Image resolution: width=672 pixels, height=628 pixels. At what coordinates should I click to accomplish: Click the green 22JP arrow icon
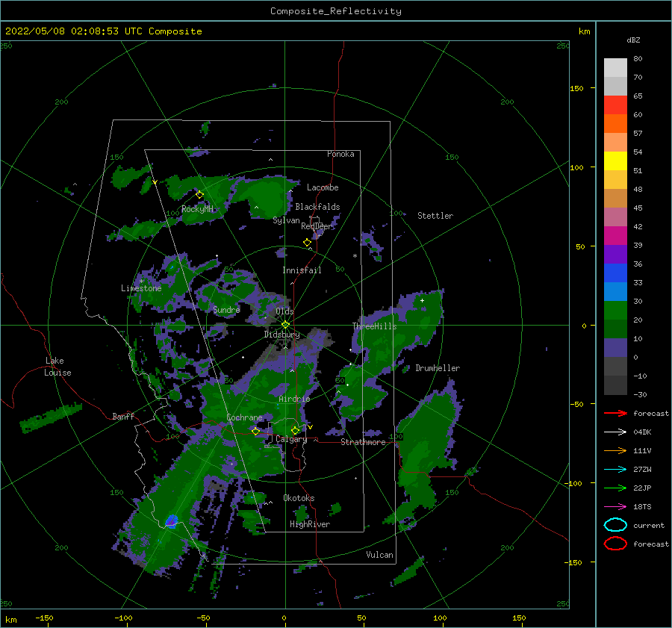(615, 488)
